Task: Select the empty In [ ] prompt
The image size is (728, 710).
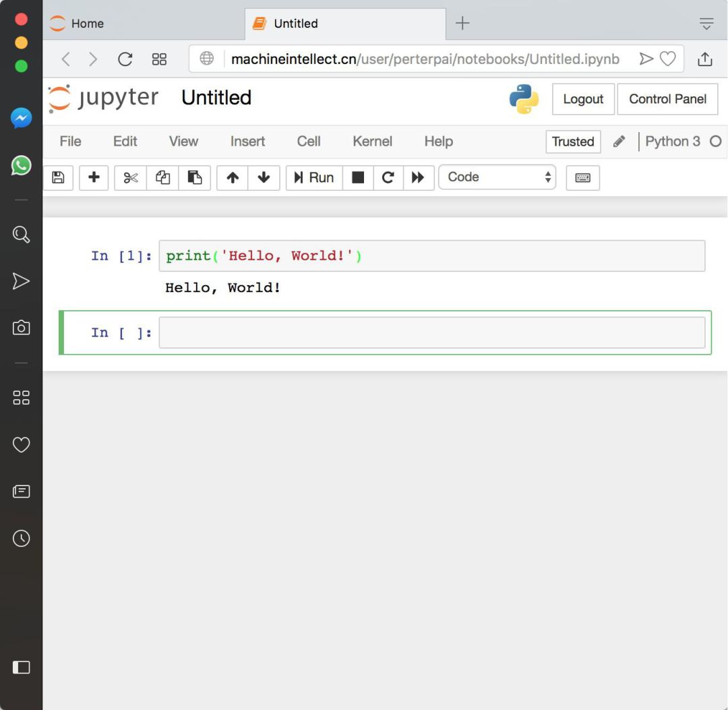Action: click(121, 332)
